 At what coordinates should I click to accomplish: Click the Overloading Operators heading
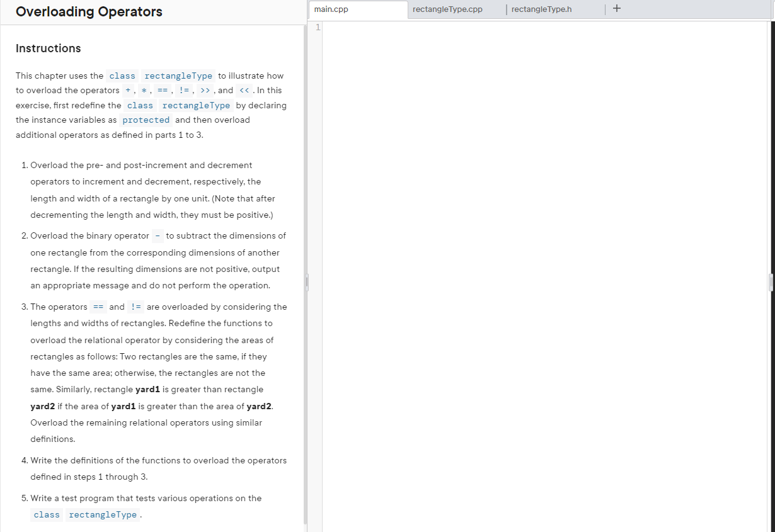coord(89,11)
